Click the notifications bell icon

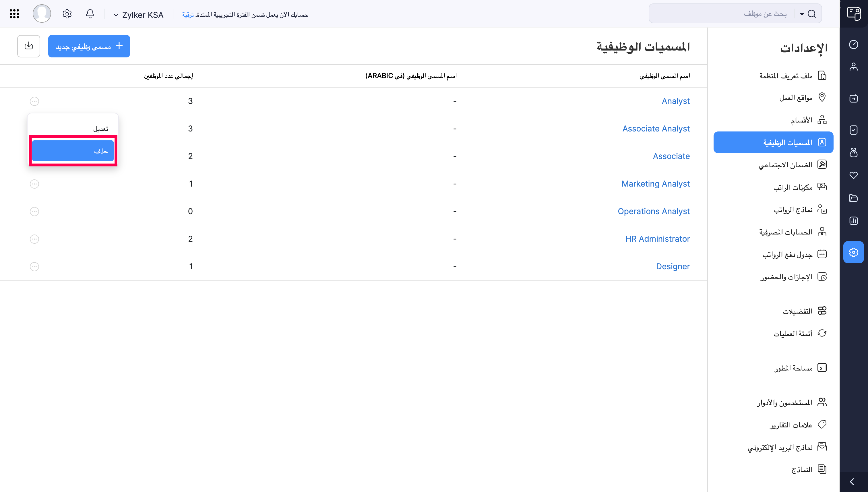click(x=90, y=14)
